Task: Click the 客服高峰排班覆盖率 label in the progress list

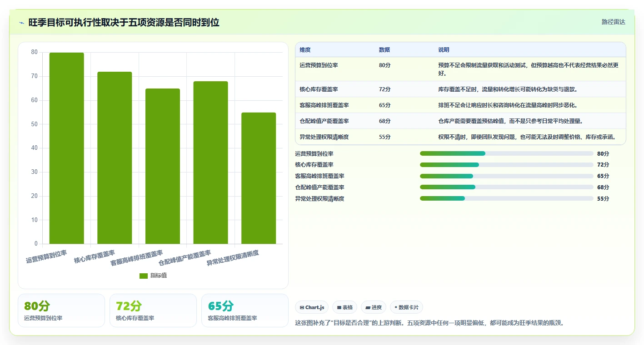Action: pos(320,176)
